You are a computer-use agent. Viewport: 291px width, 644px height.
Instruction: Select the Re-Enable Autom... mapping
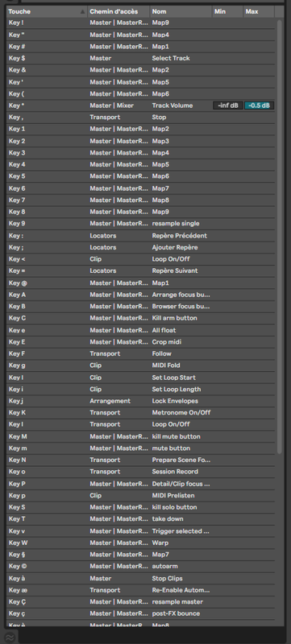(181, 590)
